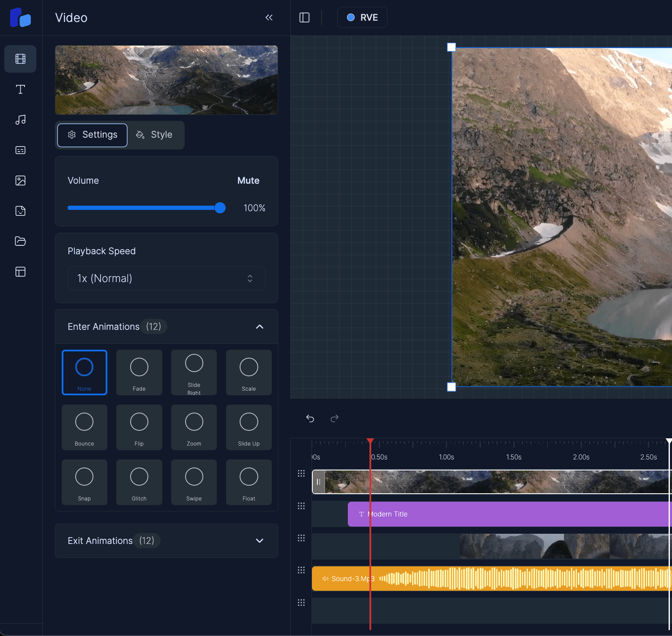
Task: Switch to the Settings tab
Action: pos(92,135)
